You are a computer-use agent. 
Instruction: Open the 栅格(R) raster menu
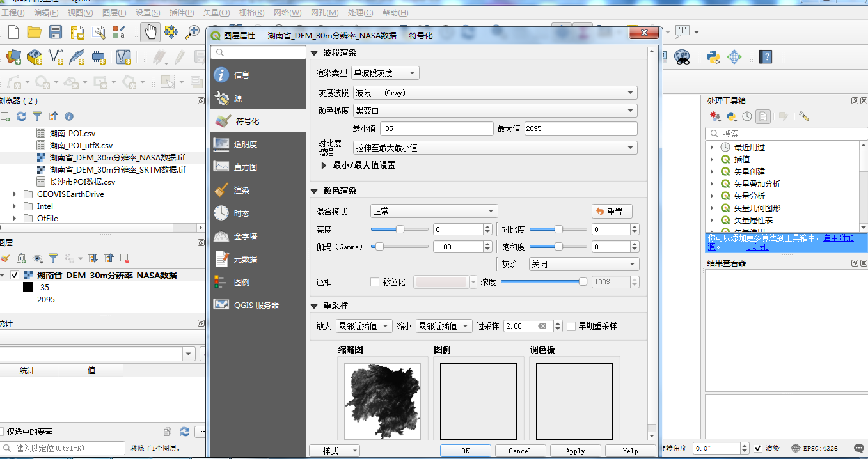[252, 13]
